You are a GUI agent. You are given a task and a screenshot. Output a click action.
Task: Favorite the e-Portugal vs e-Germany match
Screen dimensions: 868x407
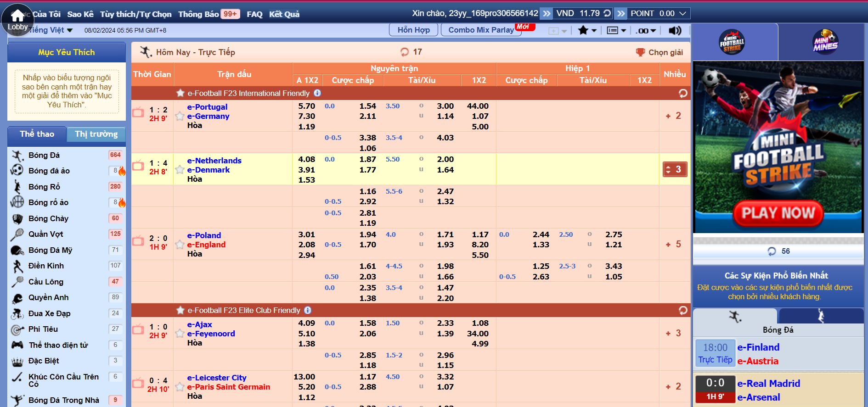click(180, 116)
